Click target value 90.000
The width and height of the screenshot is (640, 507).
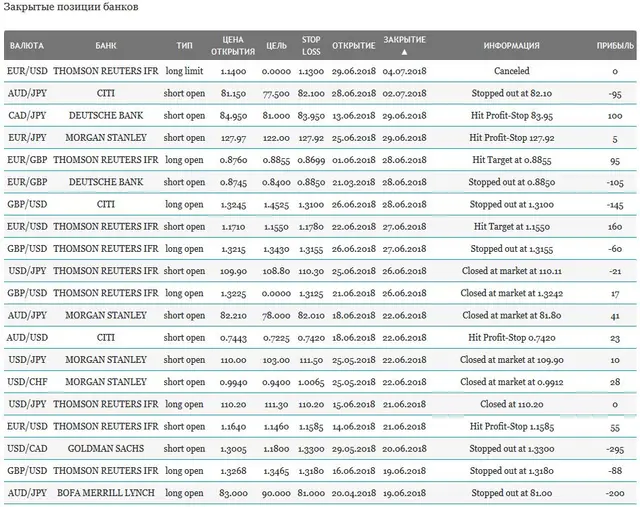[276, 494]
